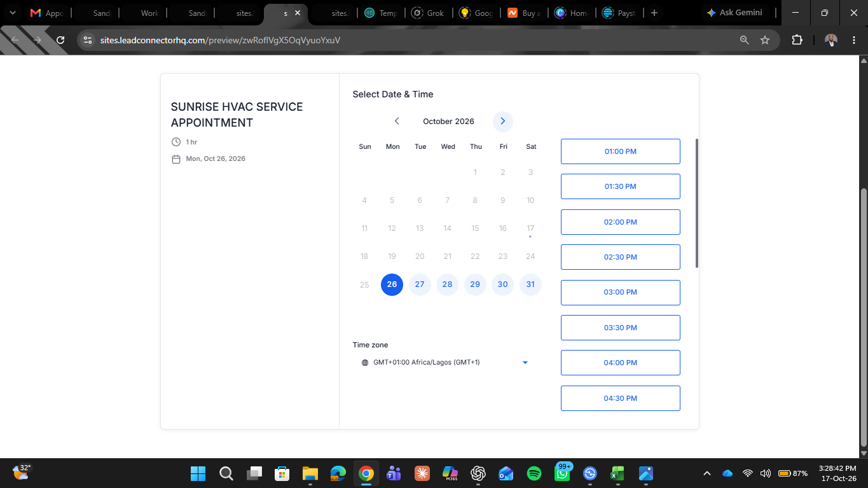This screenshot has height=488, width=868.
Task: Open Chrome three-dot menu
Action: click(853, 40)
